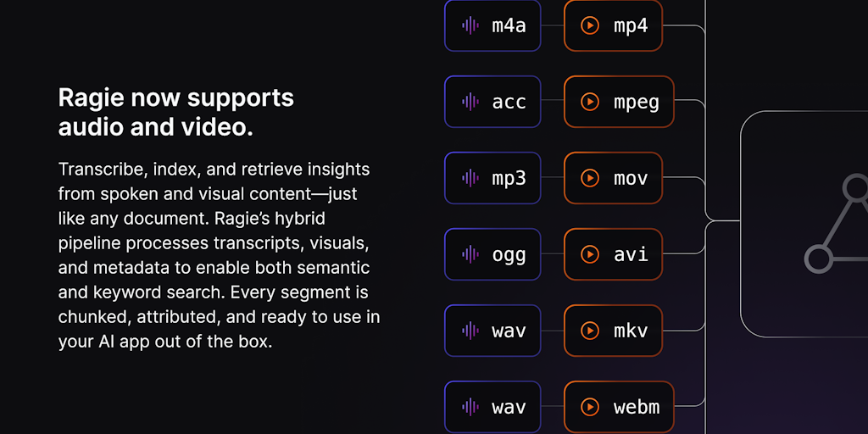This screenshot has width=868, height=434.
Task: Click the "Ragie now supports audio and video" heading
Action: 176,112
